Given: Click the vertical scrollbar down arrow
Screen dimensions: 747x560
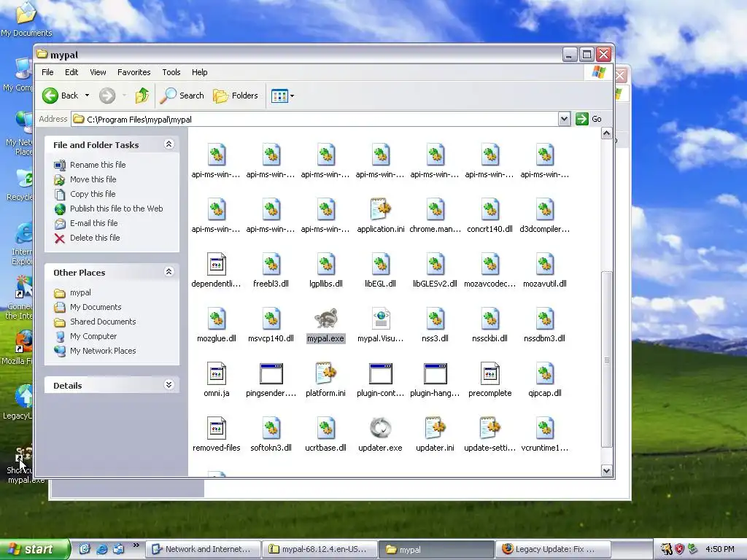Looking at the screenshot, I should 606,470.
